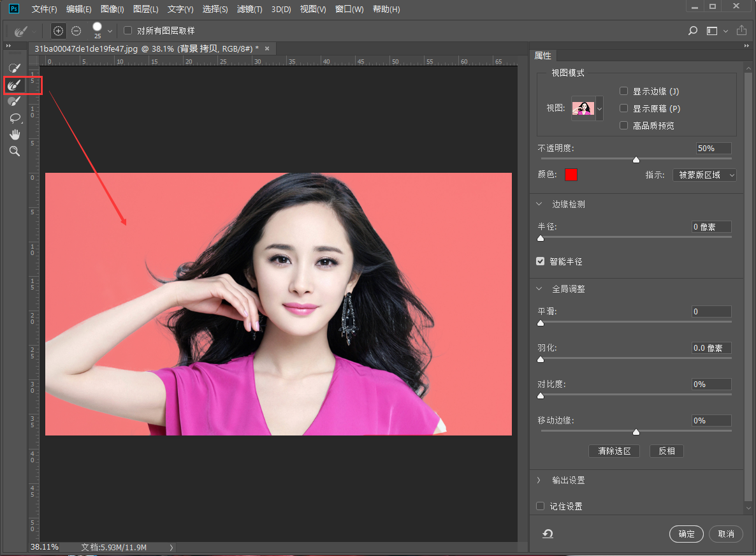
Task: Uncheck the 智能半径 checkbox
Action: click(x=541, y=261)
